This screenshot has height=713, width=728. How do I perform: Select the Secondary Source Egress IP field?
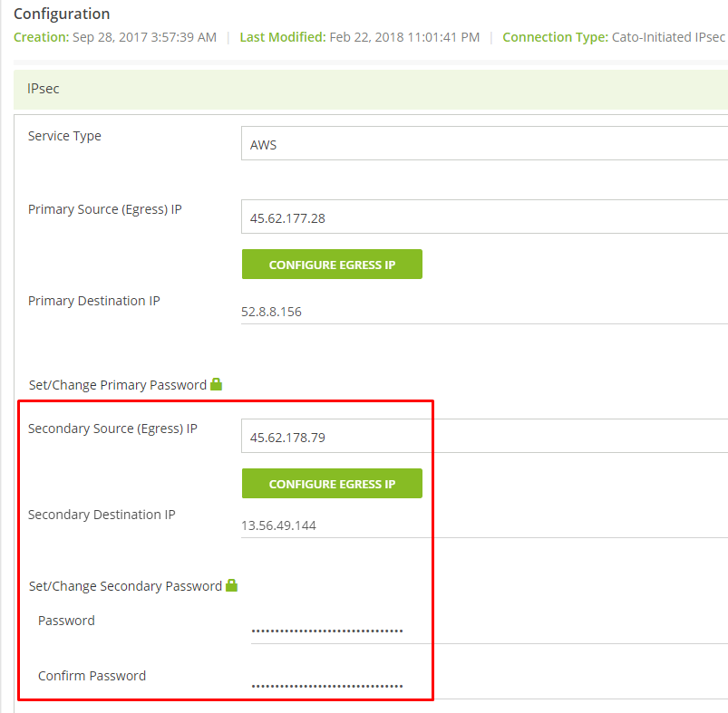pos(484,437)
